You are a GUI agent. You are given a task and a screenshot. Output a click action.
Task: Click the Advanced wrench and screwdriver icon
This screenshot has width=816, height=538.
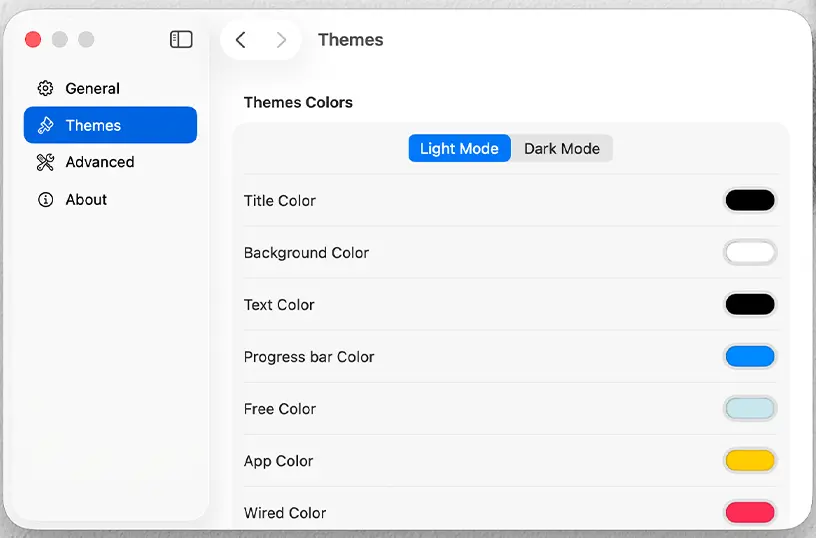(x=45, y=162)
